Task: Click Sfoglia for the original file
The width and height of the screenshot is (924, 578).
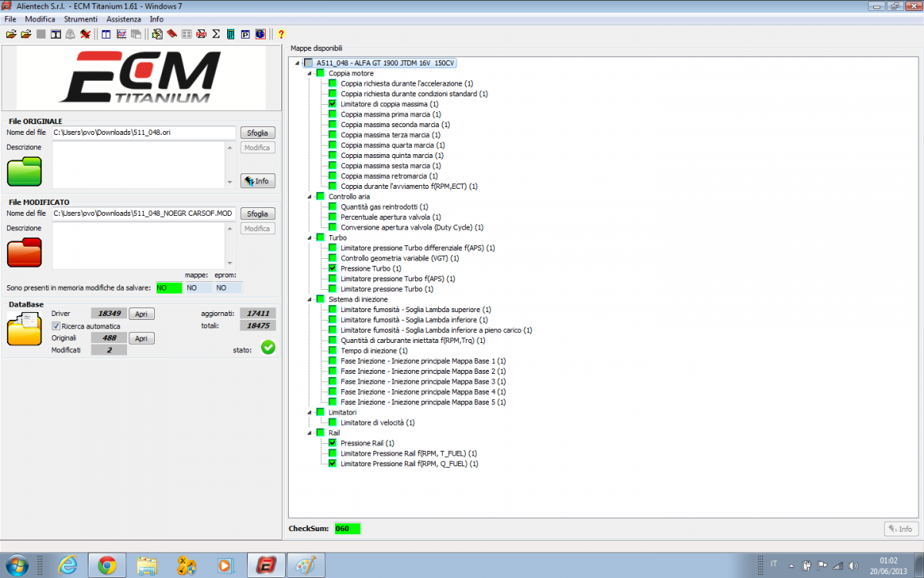Action: coord(258,133)
